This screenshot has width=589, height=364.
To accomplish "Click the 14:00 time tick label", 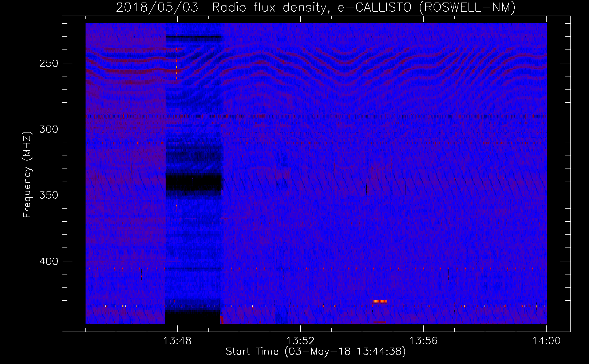I will (x=546, y=341).
